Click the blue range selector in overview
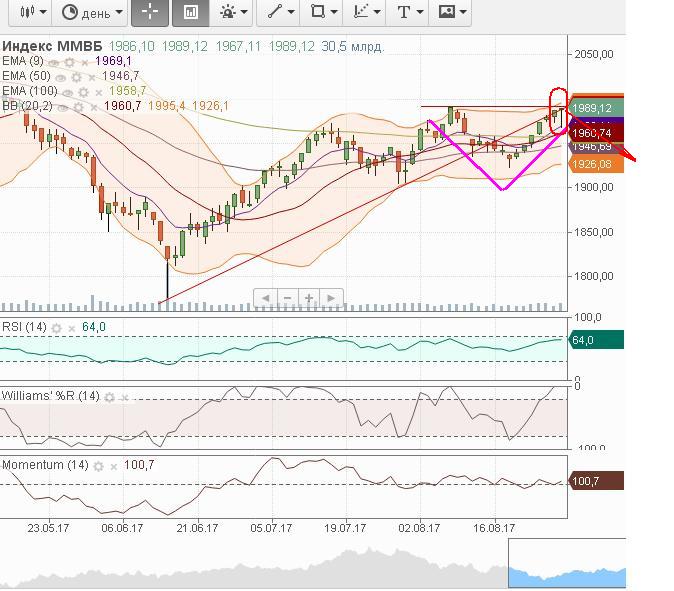The height and width of the screenshot is (591, 674). [x=567, y=563]
